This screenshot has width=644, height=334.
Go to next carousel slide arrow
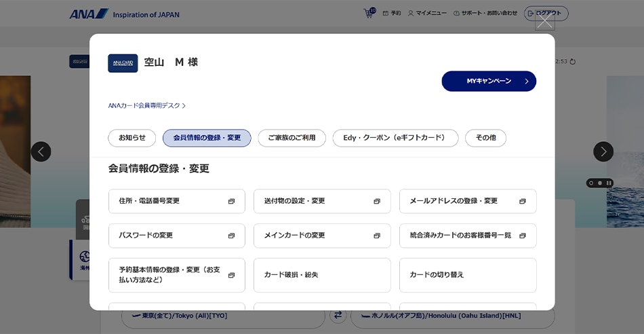(603, 151)
